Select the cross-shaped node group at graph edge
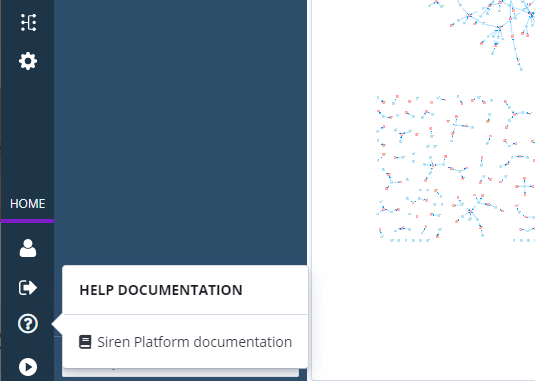The width and height of the screenshot is (535, 381). (x=525, y=186)
